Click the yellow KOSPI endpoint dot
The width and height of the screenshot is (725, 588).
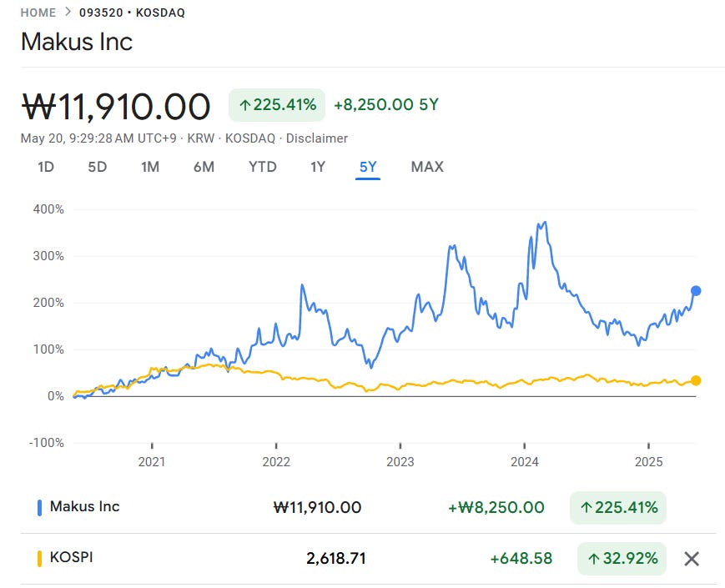(696, 380)
